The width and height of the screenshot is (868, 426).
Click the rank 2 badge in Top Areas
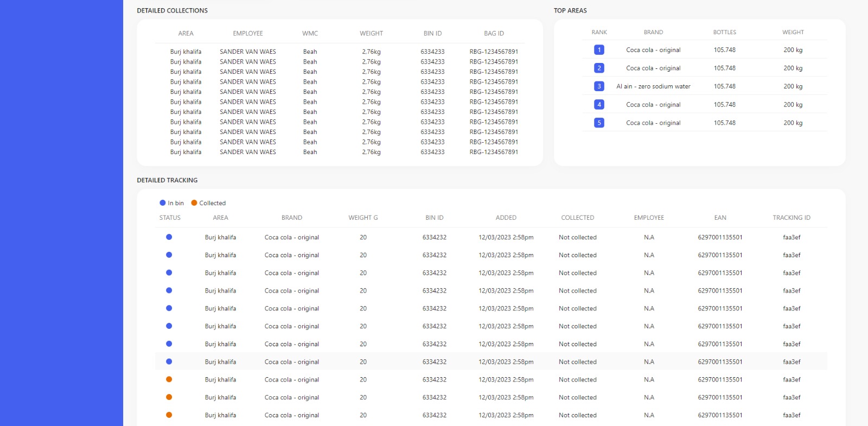[599, 68]
